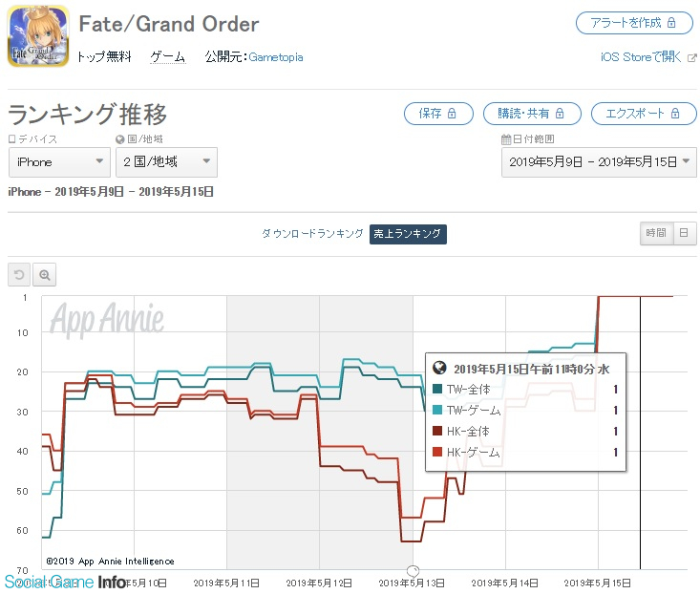The width and height of the screenshot is (700, 594).
Task: Click the chart zoom magnifier icon
Action: (44, 274)
